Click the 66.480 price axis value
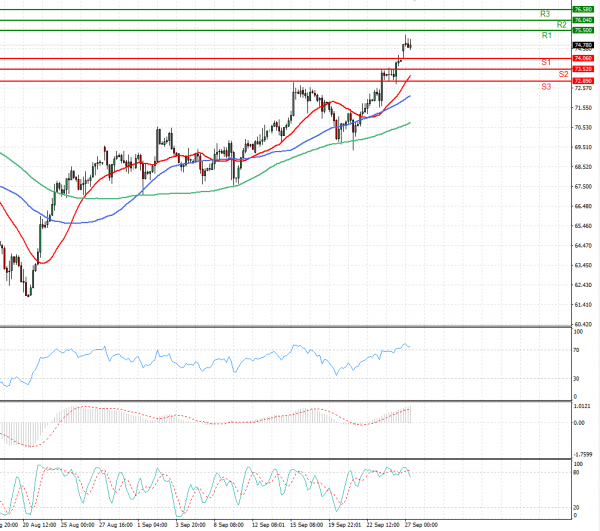Viewport: 600px width, 531px height. point(583,206)
